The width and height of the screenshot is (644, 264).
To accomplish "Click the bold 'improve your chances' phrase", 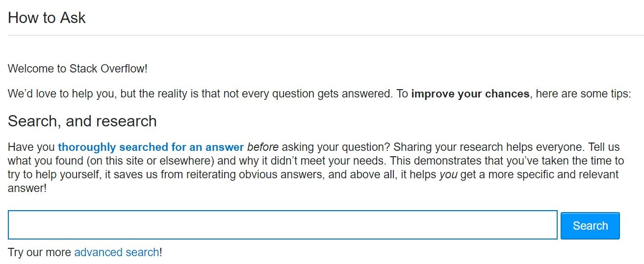I will [470, 94].
